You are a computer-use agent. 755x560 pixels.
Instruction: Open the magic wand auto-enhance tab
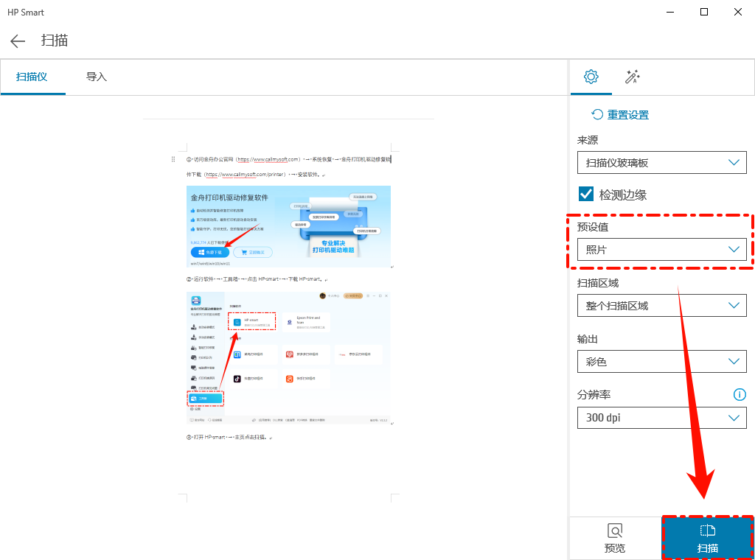(x=632, y=77)
